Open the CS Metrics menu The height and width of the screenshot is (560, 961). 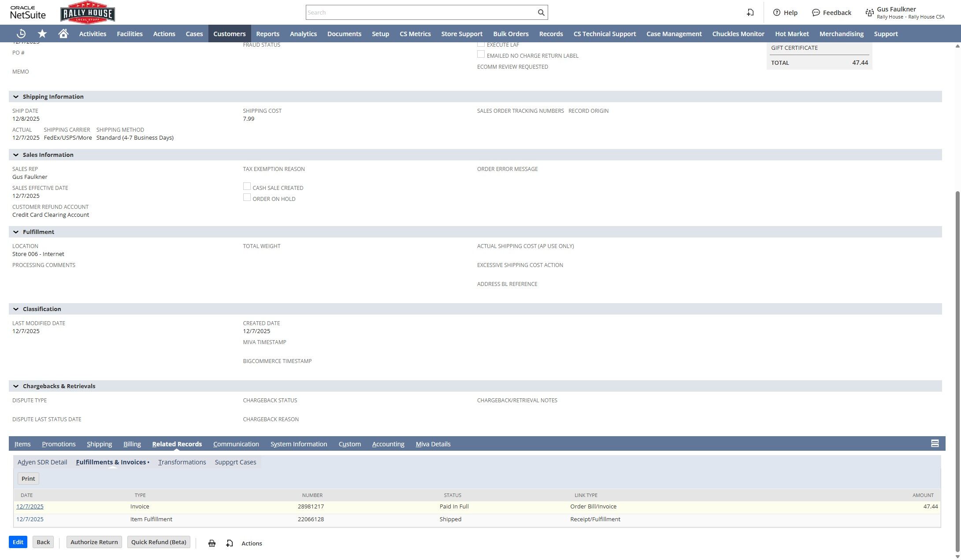[x=415, y=33]
